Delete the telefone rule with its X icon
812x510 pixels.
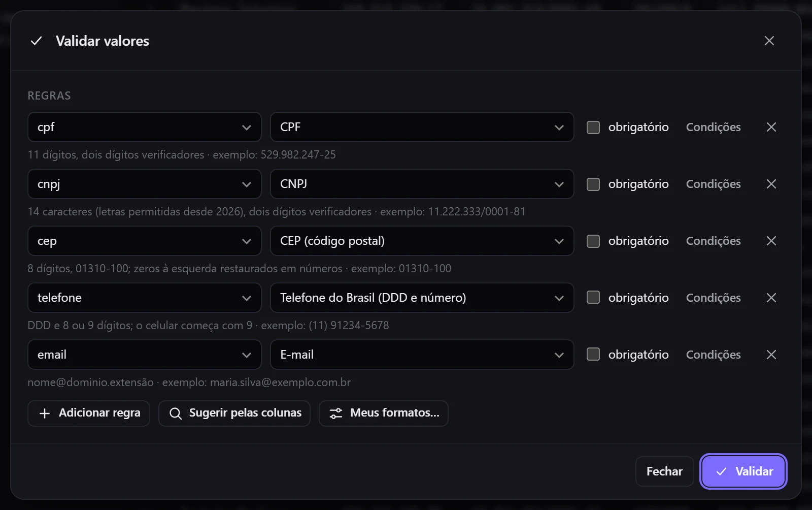[771, 298]
